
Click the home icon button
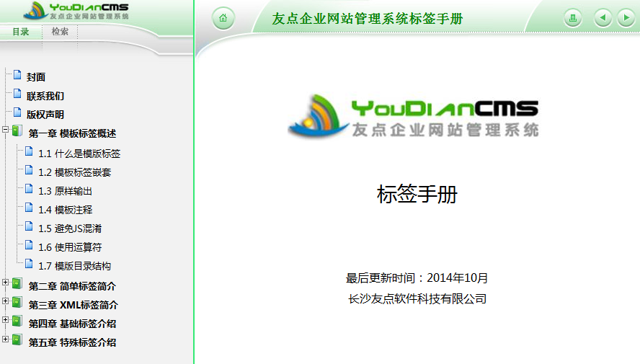click(223, 19)
